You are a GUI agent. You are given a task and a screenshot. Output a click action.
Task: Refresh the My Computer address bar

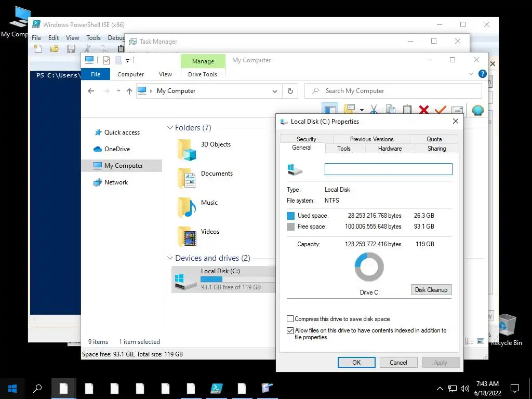click(x=290, y=91)
